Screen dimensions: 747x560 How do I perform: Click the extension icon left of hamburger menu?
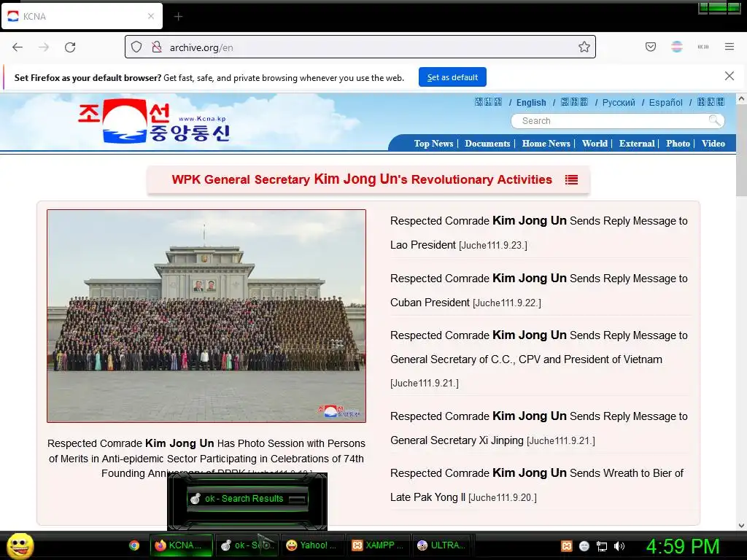pyautogui.click(x=703, y=47)
